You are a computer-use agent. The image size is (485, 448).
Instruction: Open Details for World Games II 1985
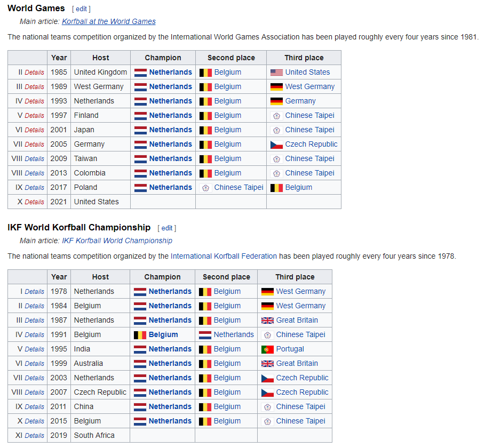click(x=34, y=73)
